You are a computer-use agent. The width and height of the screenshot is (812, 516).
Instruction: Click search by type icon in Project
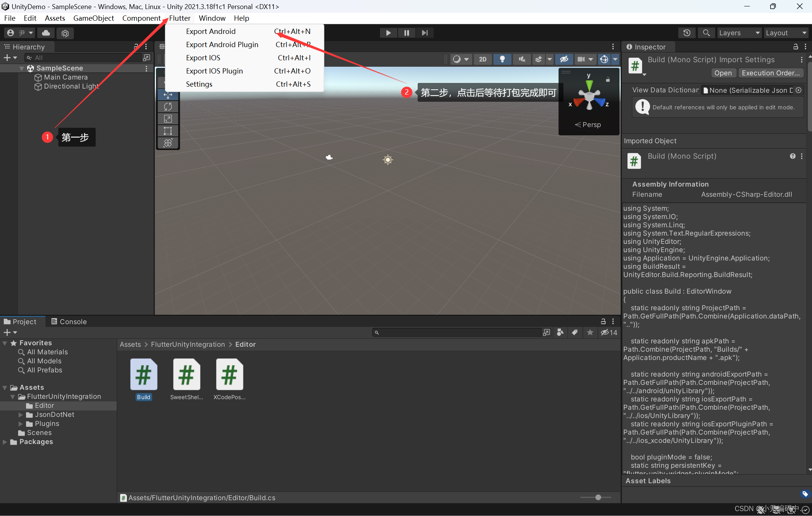(x=560, y=332)
